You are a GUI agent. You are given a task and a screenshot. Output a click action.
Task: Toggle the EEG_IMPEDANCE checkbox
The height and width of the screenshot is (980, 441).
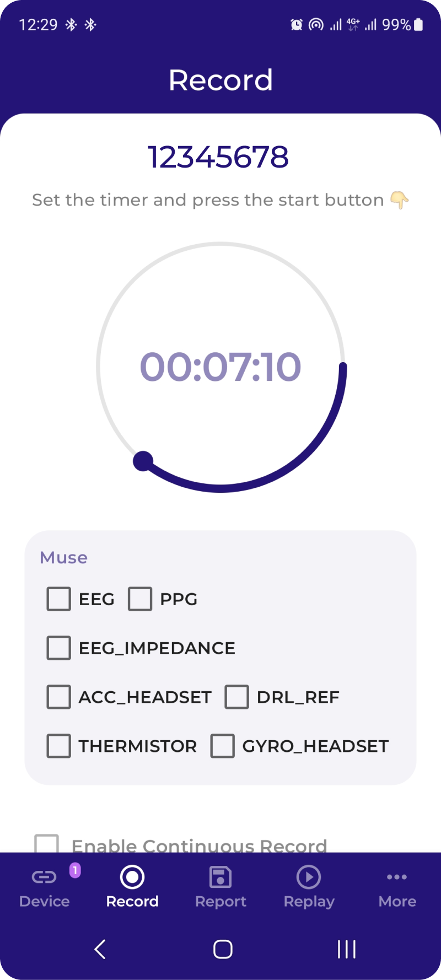click(x=59, y=648)
